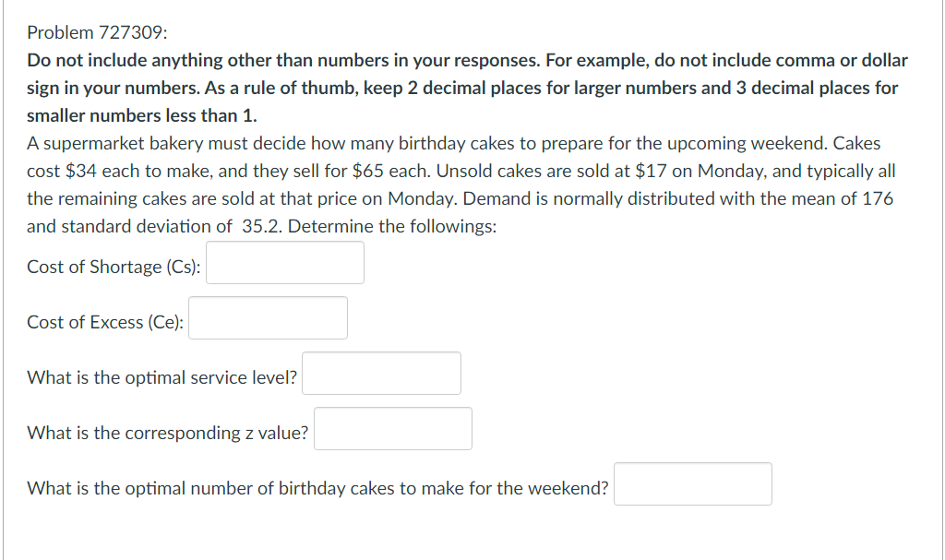Image resolution: width=945 pixels, height=560 pixels.
Task: Click the "Cost of Excess (Ce):" label
Action: [105, 323]
